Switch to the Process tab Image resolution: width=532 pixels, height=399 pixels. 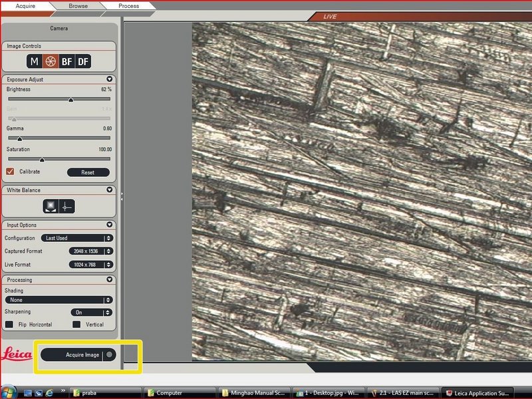pyautogui.click(x=128, y=6)
